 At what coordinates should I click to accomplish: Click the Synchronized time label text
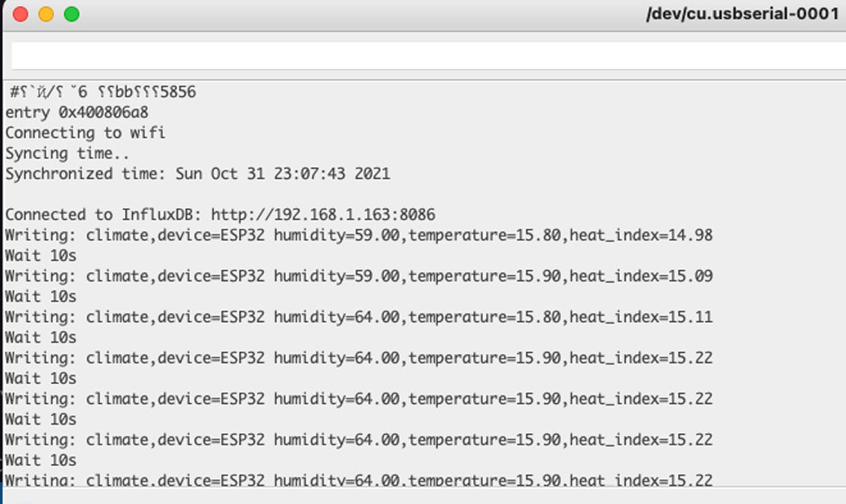(85, 173)
